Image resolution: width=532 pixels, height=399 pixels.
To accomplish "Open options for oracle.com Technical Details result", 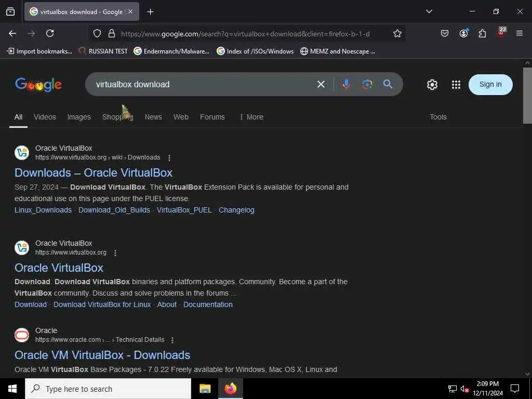I will [172, 340].
